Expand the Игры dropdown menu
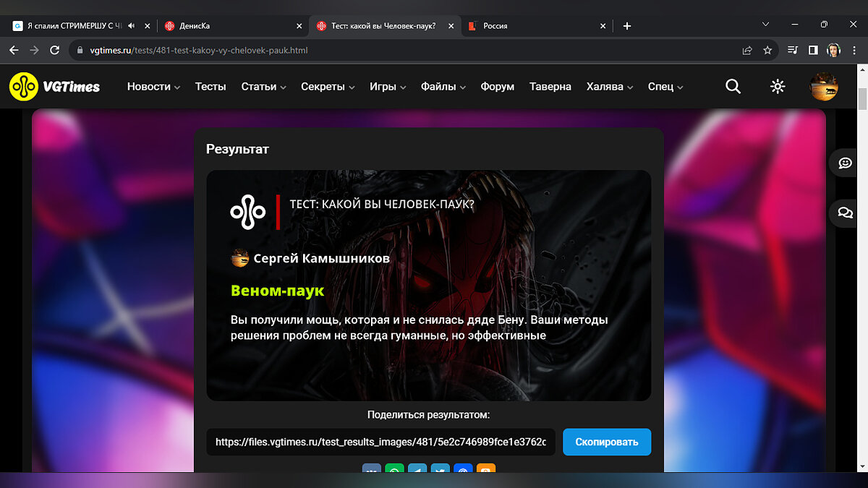Image resolution: width=868 pixels, height=488 pixels. (388, 87)
